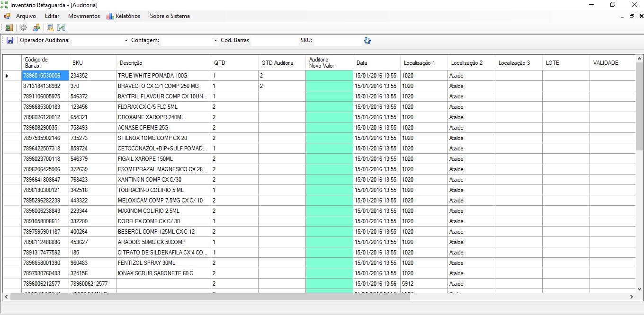The image size is (644, 315).
Task: Select barcode cell 7896015530006
Action: (x=45, y=76)
